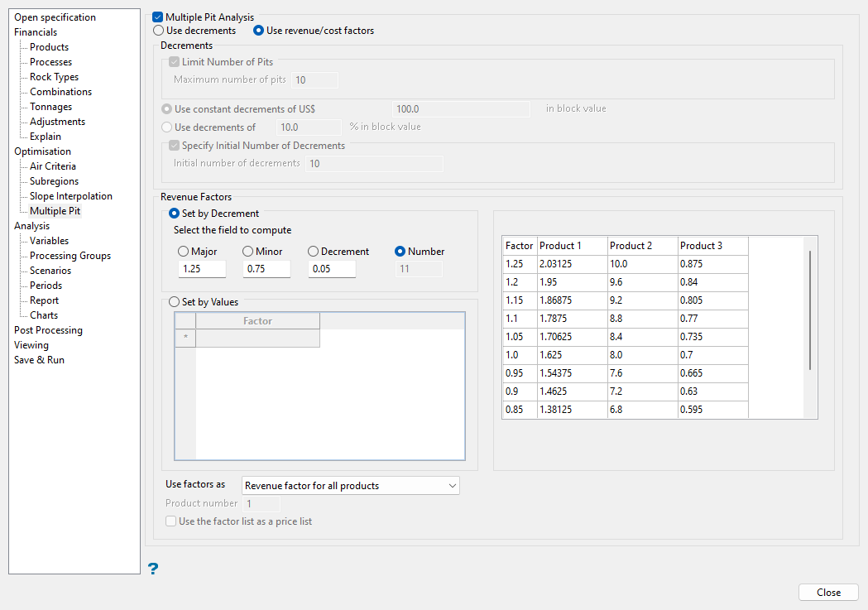The height and width of the screenshot is (610, 868).
Task: Click the Decrement value input field
Action: click(x=332, y=269)
